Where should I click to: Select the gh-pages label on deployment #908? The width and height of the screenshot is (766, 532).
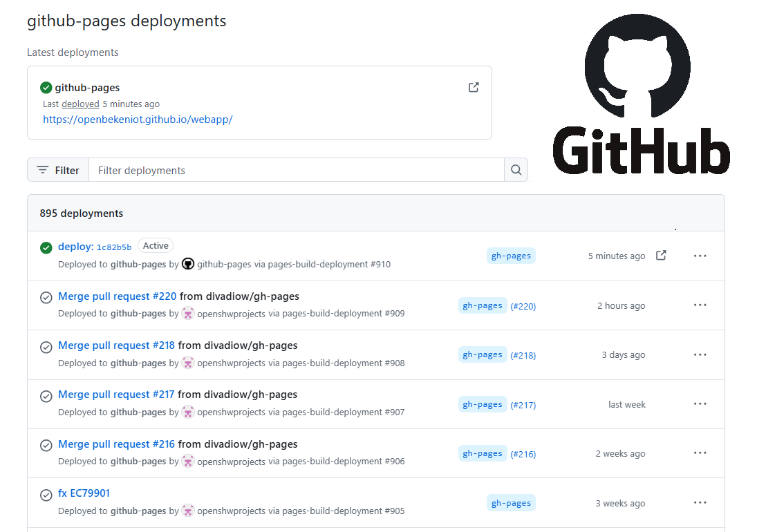point(482,354)
